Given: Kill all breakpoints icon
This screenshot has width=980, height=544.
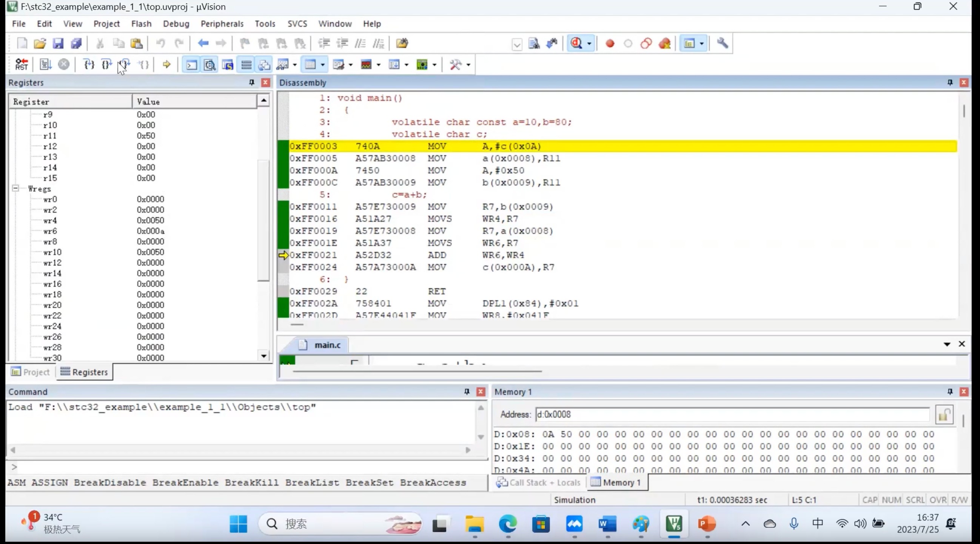Looking at the screenshot, I should click(665, 43).
